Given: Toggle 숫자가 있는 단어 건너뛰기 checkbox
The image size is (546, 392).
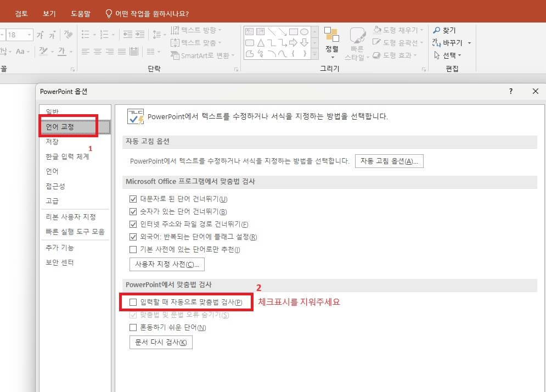Looking at the screenshot, I should [x=133, y=211].
